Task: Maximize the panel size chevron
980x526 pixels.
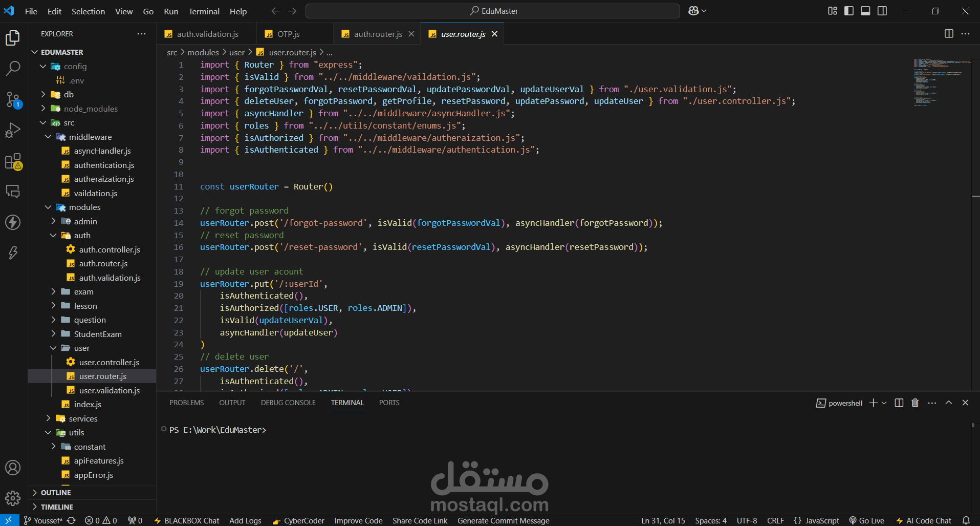Action: [949, 403]
